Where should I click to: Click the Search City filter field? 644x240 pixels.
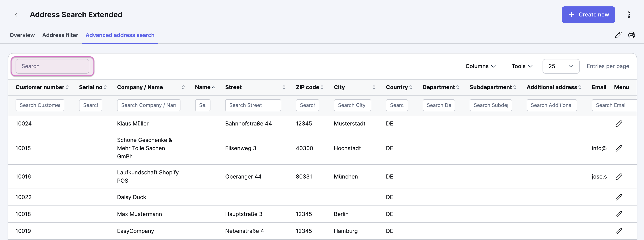352,105
